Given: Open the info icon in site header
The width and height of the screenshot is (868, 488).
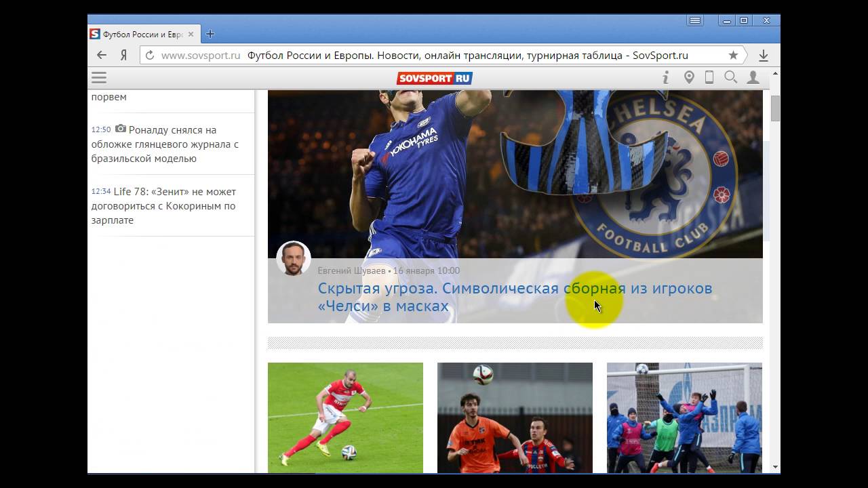Looking at the screenshot, I should pos(666,77).
